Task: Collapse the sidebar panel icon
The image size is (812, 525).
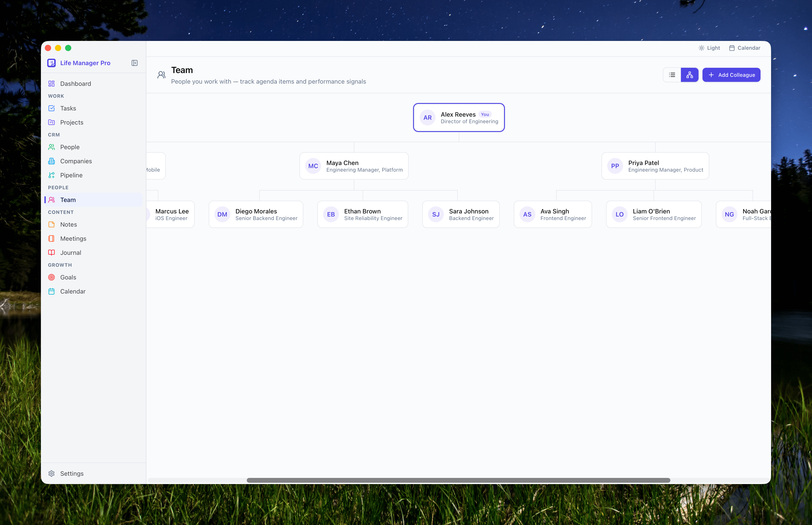Action: click(135, 63)
